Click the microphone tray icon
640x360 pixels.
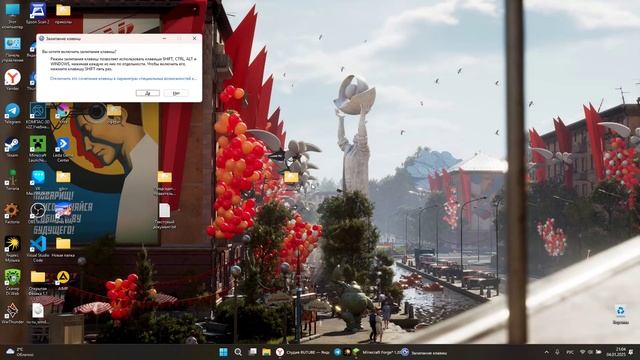coord(557,352)
